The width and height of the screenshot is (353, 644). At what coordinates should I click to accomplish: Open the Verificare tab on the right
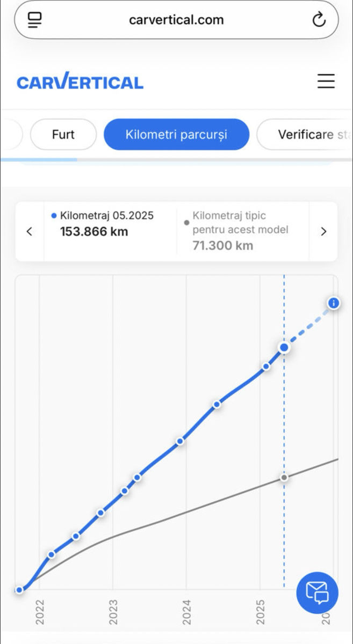pyautogui.click(x=305, y=134)
